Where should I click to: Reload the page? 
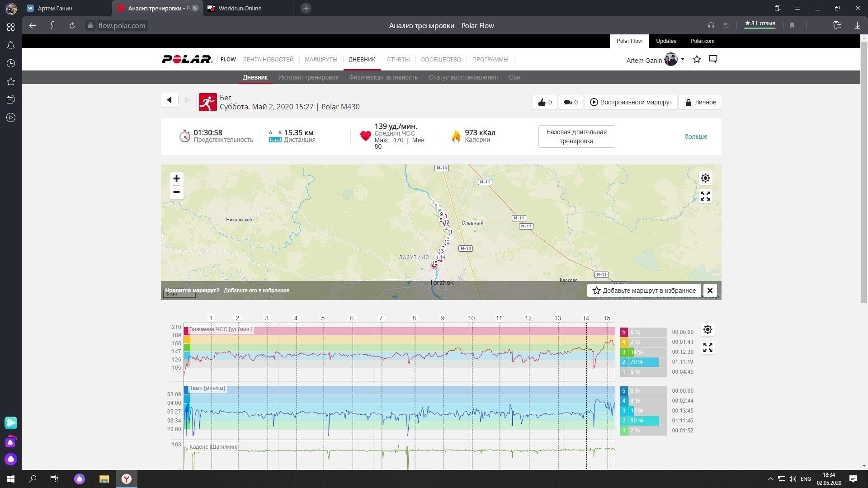(x=72, y=26)
